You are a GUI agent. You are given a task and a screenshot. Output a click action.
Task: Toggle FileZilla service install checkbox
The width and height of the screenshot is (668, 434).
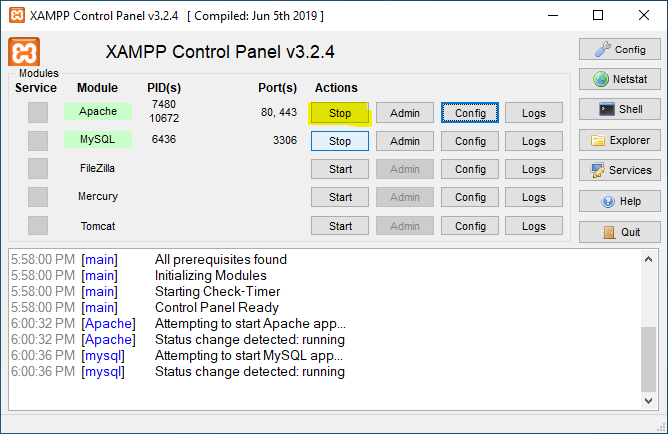tap(38, 169)
